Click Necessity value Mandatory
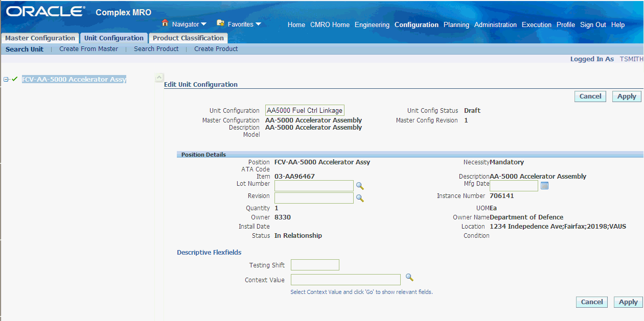This screenshot has height=321, width=644. pos(507,162)
